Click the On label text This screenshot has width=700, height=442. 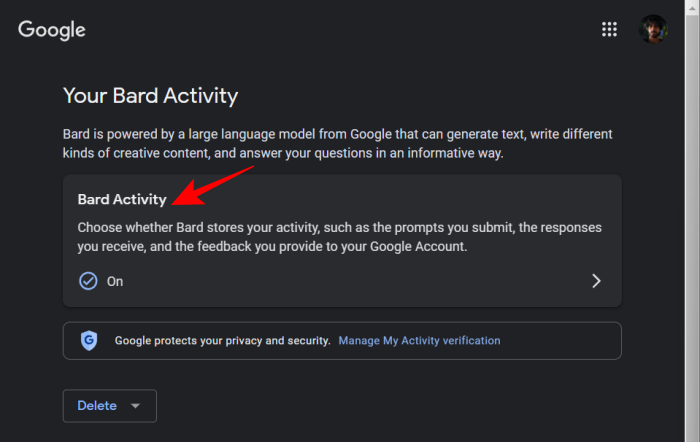tap(115, 282)
